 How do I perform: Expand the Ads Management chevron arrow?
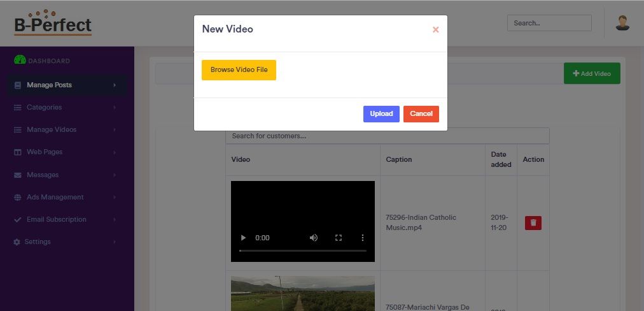click(x=115, y=198)
